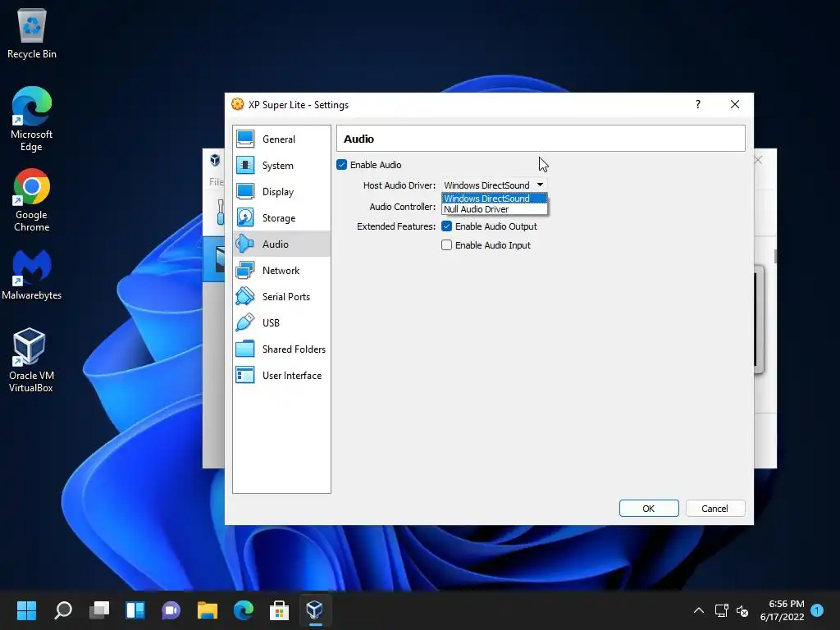The width and height of the screenshot is (840, 630).
Task: Open Oracle VM VirtualBox desktop shortcut
Action: coord(32,360)
